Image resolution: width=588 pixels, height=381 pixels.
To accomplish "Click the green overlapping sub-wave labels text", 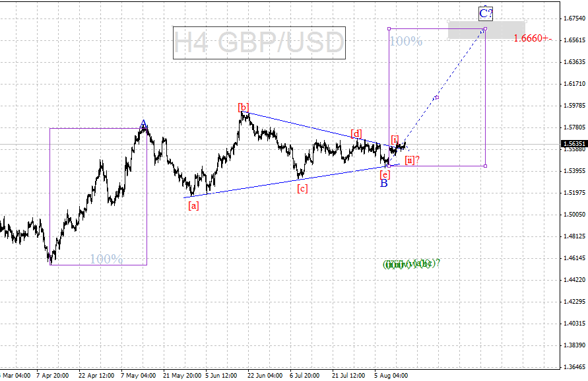I will (411, 264).
